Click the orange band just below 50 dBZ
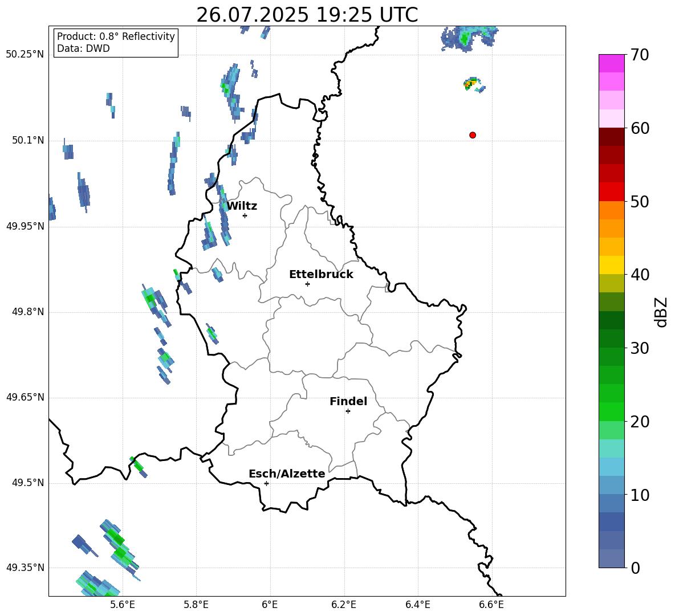This screenshot has height=616, width=675. 611,210
